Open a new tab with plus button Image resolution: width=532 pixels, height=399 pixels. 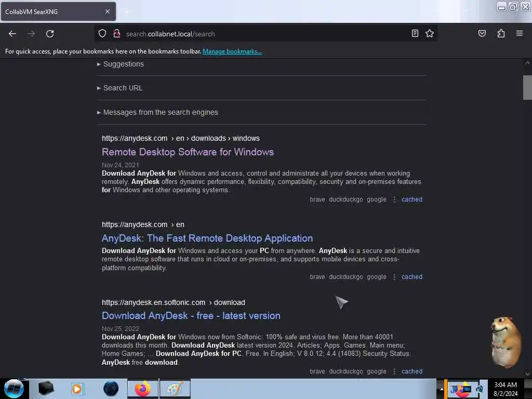pyautogui.click(x=127, y=12)
